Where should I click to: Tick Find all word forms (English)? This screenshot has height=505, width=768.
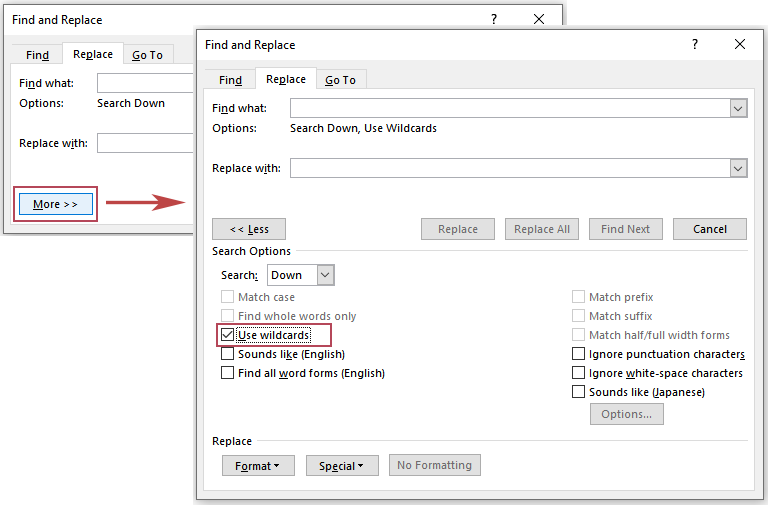(228, 373)
